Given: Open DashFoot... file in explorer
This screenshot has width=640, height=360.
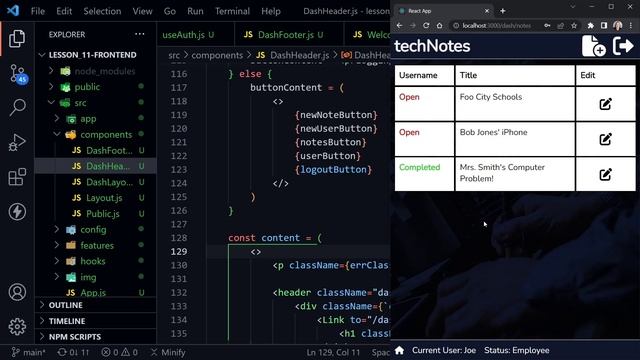Looking at the screenshot, I should (x=96, y=150).
